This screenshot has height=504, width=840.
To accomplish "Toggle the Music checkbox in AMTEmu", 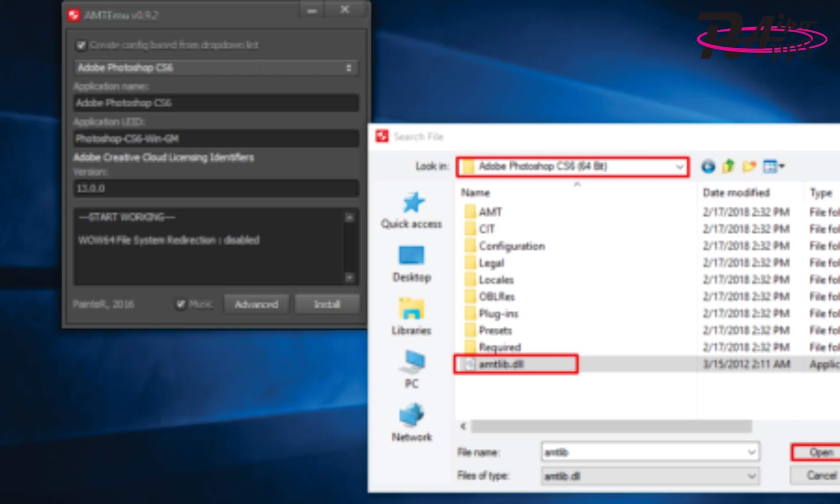I will 181,304.
